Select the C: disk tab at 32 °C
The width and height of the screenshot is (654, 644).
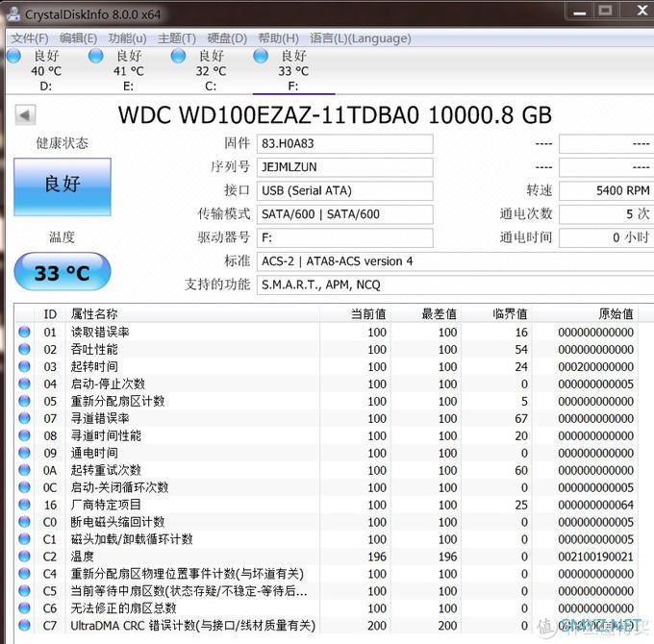pyautogui.click(x=211, y=70)
